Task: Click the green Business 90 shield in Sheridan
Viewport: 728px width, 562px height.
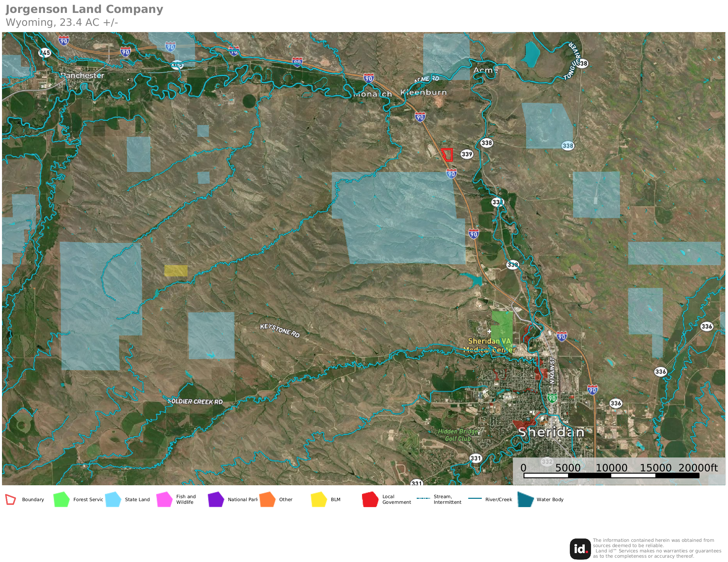Action: [552, 399]
